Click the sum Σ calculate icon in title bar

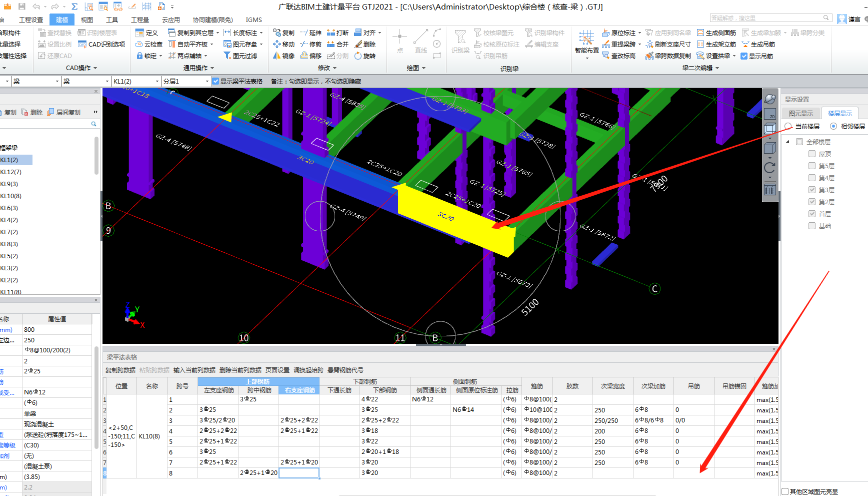[x=74, y=7]
